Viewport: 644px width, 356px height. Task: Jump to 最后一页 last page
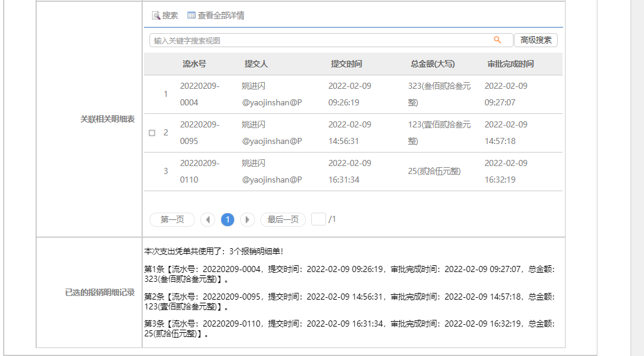[283, 220]
